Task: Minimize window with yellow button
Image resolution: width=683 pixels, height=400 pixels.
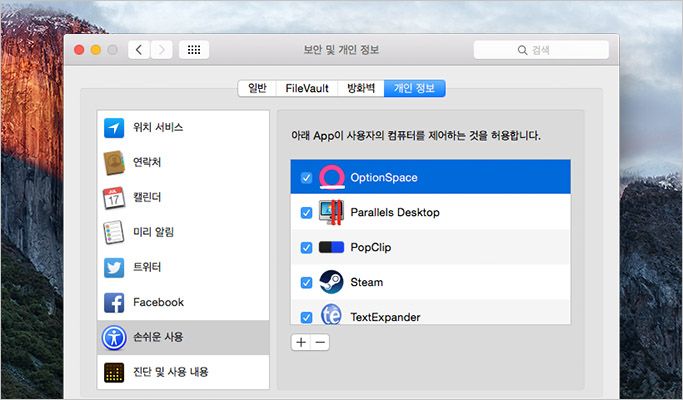Action: (96, 50)
